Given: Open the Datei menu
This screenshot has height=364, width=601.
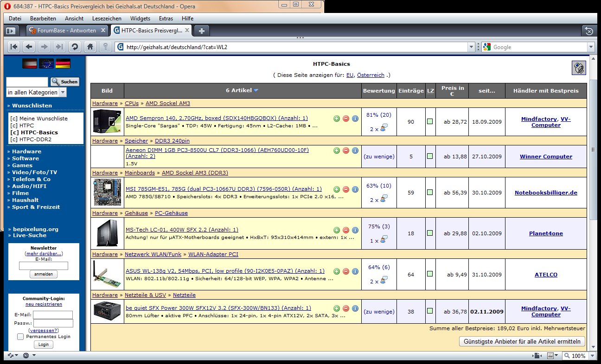Looking at the screenshot, I should click(x=15, y=19).
